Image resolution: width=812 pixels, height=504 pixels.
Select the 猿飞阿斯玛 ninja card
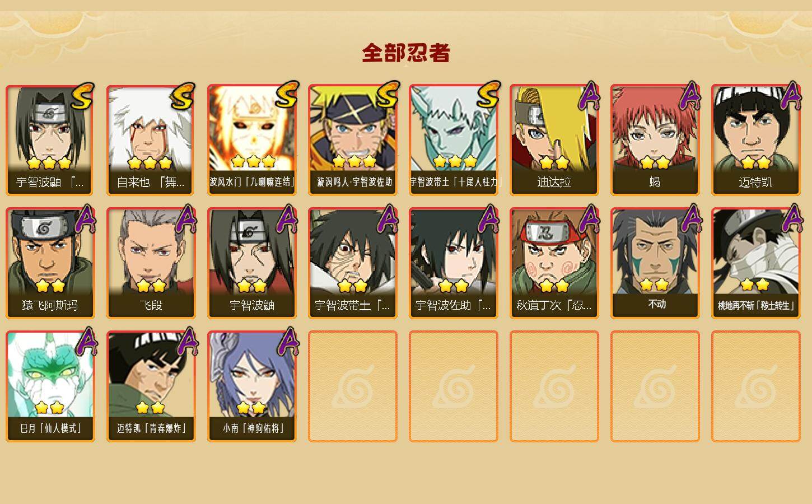50,263
